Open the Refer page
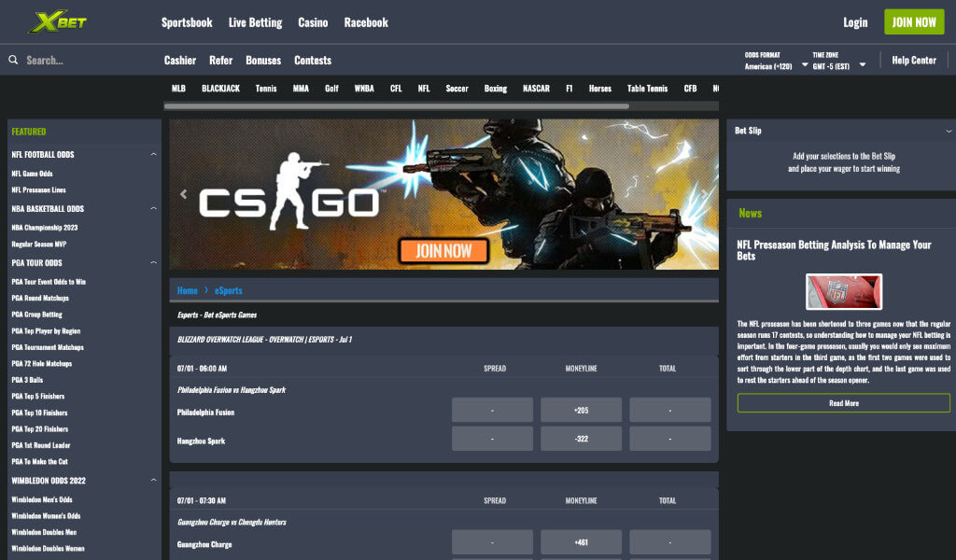 [220, 61]
